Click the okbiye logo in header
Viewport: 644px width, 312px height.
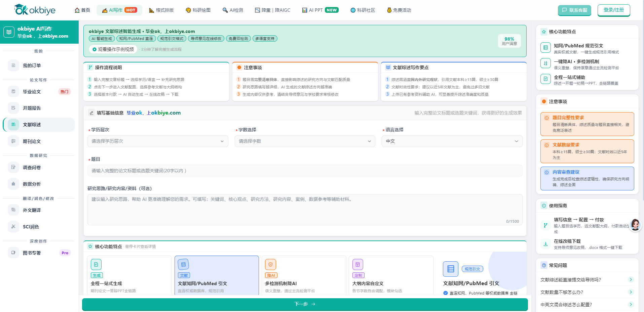tap(35, 10)
